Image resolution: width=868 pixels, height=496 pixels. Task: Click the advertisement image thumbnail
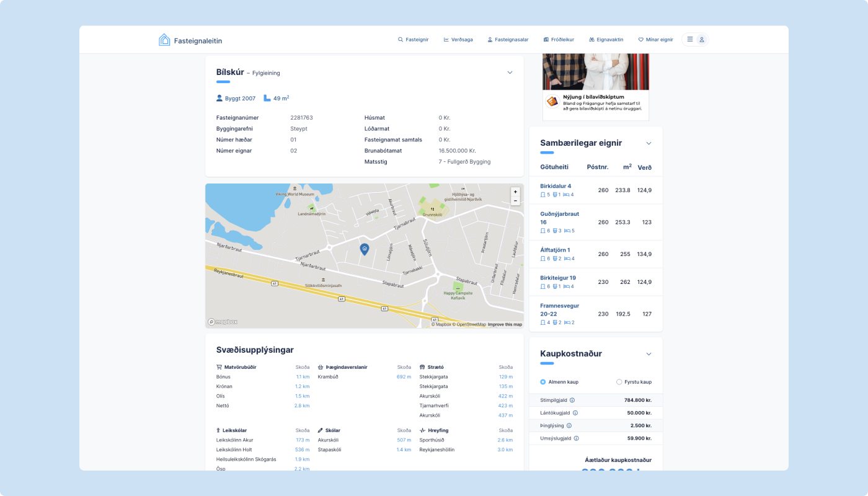(596, 71)
